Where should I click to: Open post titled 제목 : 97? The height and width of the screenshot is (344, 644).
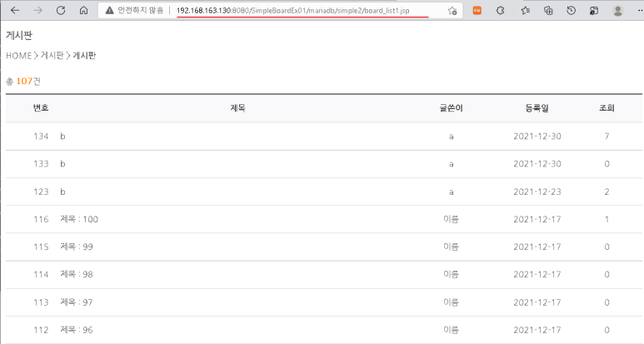[77, 302]
